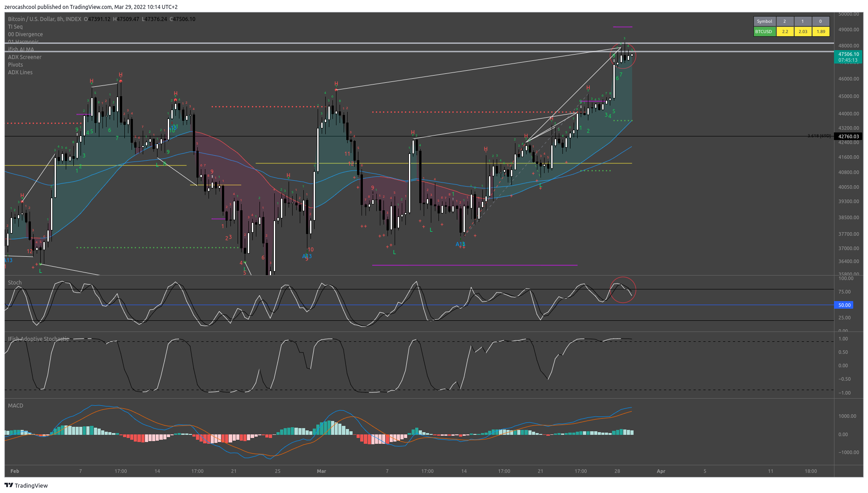868x493 pixels.
Task: Click the BTCUSD cell in screener table
Action: pyautogui.click(x=764, y=31)
